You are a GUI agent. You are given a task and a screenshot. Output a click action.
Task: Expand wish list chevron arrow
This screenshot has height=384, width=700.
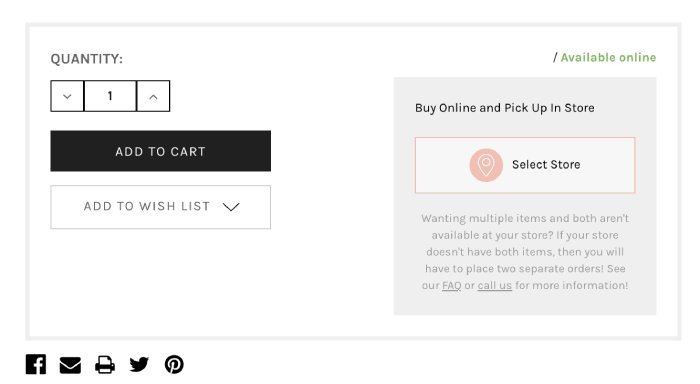tap(231, 207)
